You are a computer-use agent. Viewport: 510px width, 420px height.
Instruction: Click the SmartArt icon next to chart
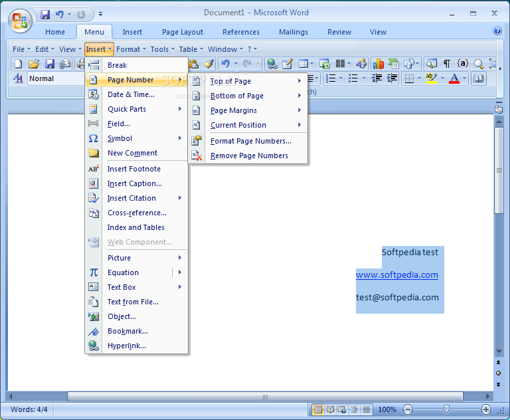[394, 64]
